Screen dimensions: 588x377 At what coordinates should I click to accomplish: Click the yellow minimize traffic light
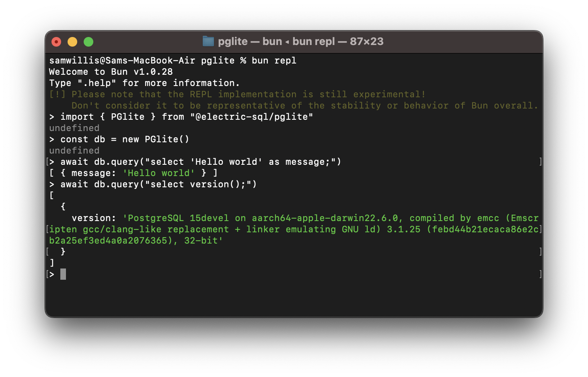(x=72, y=41)
